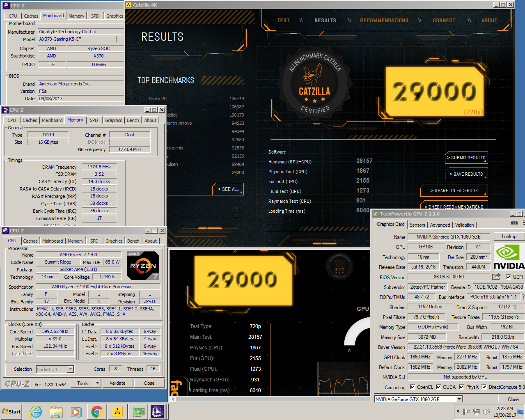Switch to Advanced tab in GPU-Z
Image resolution: width=525 pixels, height=420 pixels.
(440, 225)
